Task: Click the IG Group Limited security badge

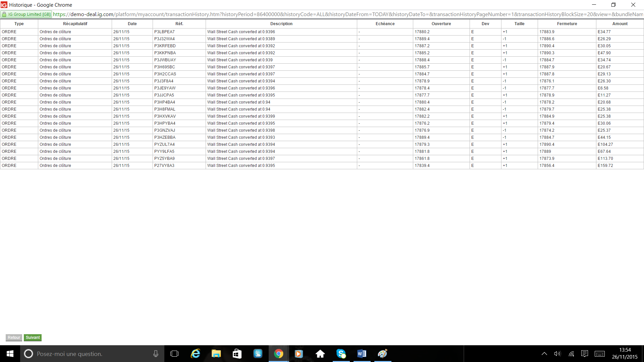Action: pyautogui.click(x=26, y=14)
